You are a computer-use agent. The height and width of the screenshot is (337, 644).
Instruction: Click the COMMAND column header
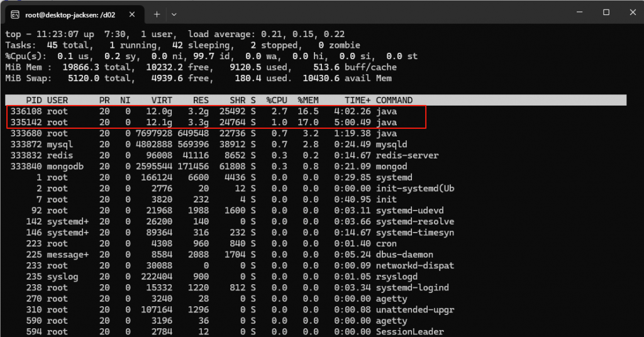[394, 100]
